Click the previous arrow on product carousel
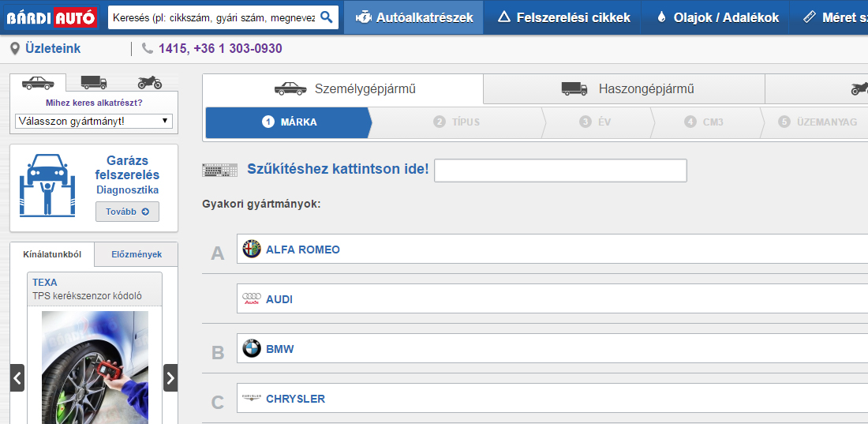Image resolution: width=868 pixels, height=424 pixels. (x=17, y=378)
